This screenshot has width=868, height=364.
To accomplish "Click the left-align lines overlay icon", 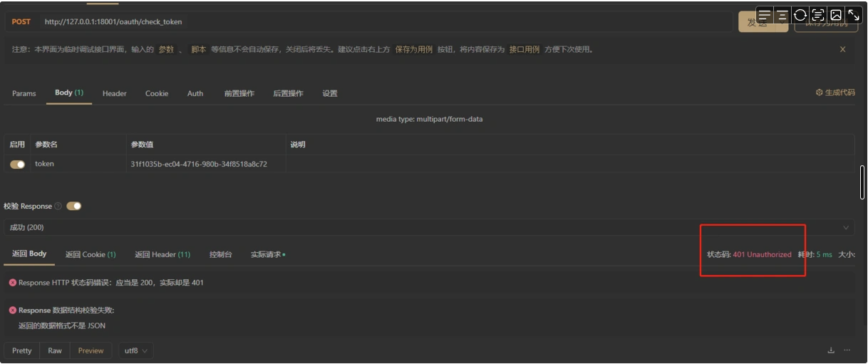I will tap(765, 15).
